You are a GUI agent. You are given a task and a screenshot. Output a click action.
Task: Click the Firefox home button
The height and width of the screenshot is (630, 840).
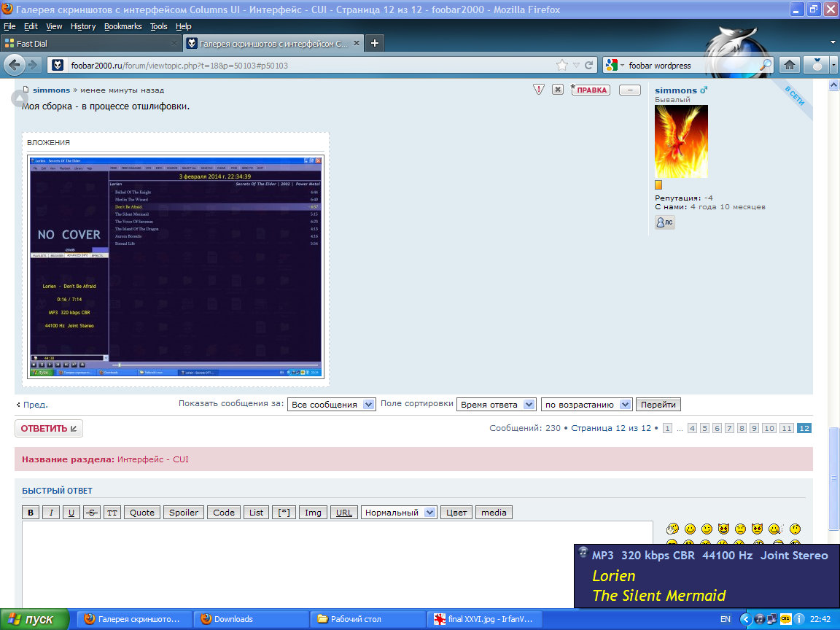point(788,65)
